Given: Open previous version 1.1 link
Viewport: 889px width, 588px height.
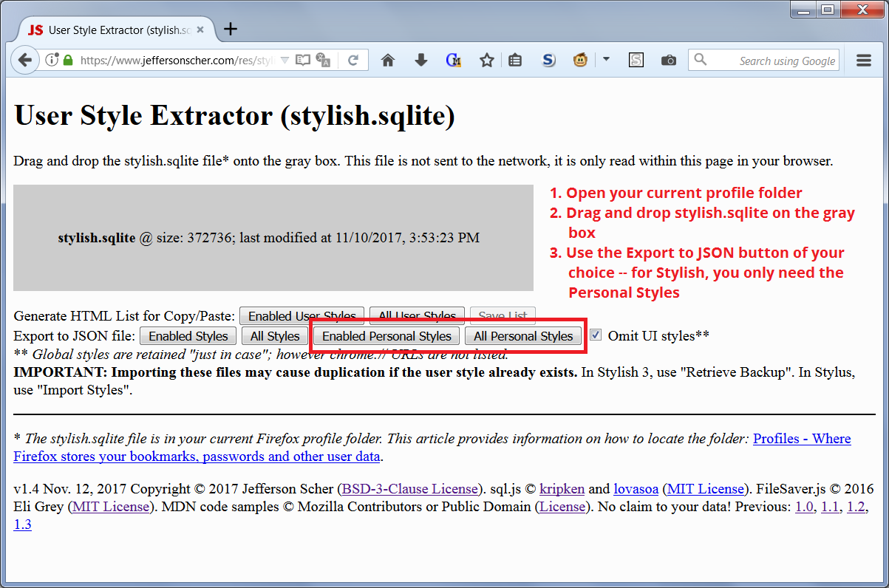Looking at the screenshot, I should coord(830,507).
